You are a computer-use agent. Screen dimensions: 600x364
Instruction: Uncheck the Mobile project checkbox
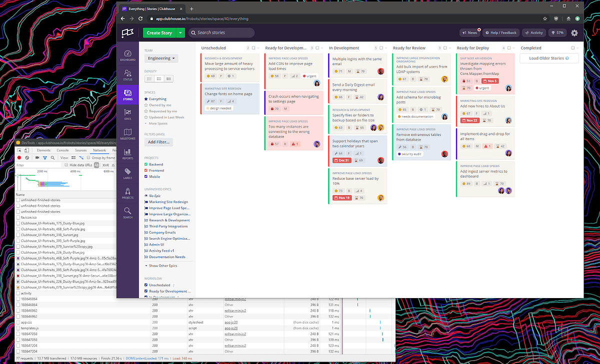pyautogui.click(x=145, y=176)
